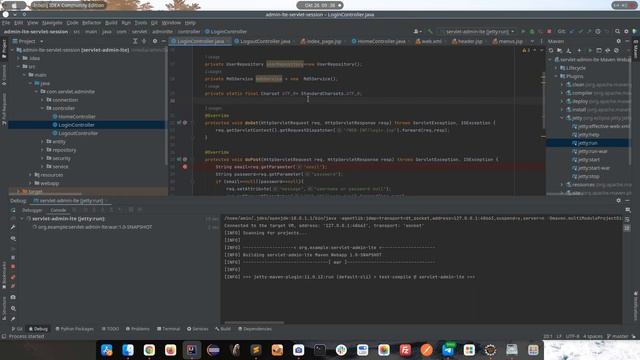Click Collapse All icon in Project panel

click(144, 41)
